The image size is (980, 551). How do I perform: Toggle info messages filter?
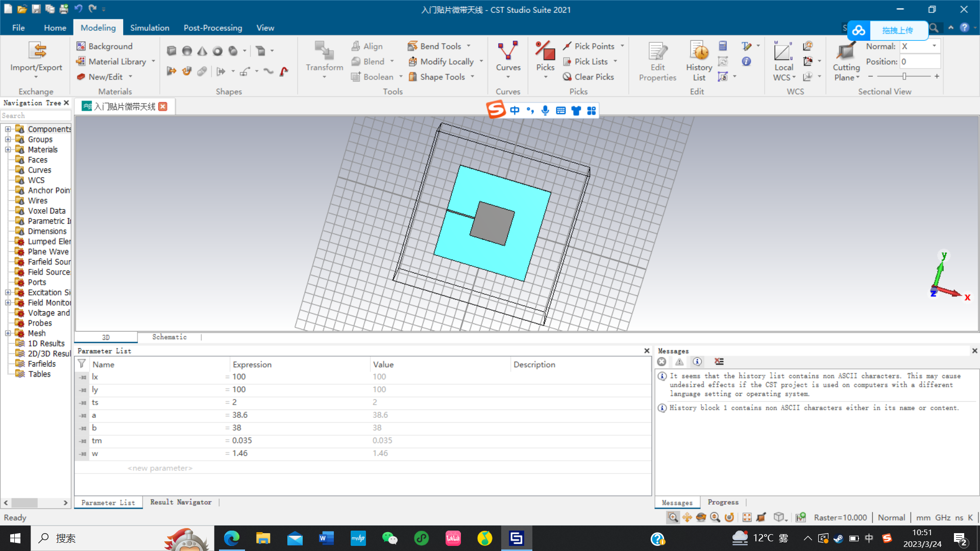tap(697, 362)
